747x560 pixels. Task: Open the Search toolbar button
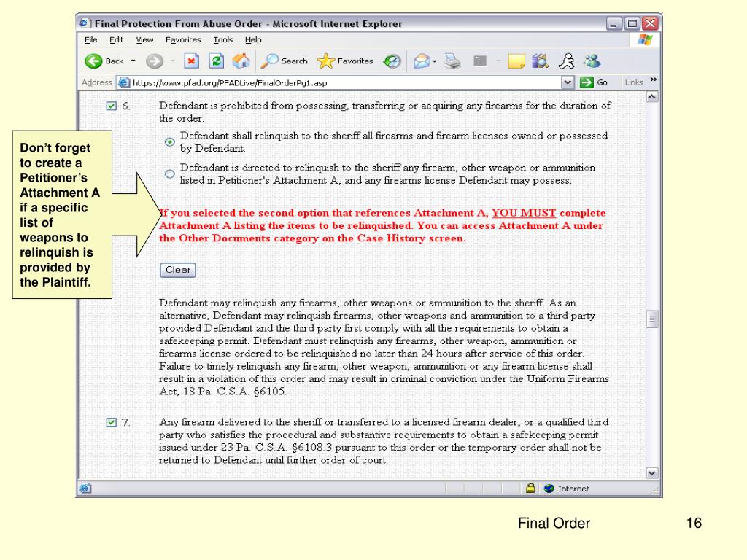(x=285, y=61)
